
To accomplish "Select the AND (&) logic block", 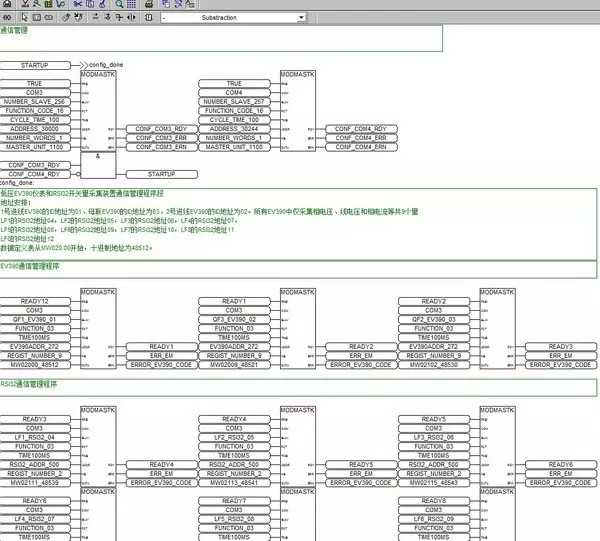I will click(98, 165).
